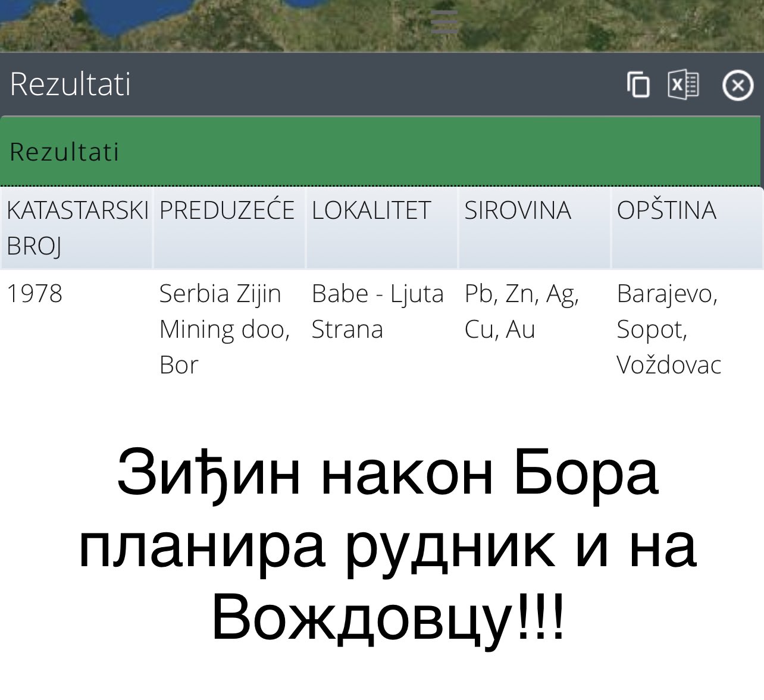Sort by OPŠTINA column header

coord(687,228)
